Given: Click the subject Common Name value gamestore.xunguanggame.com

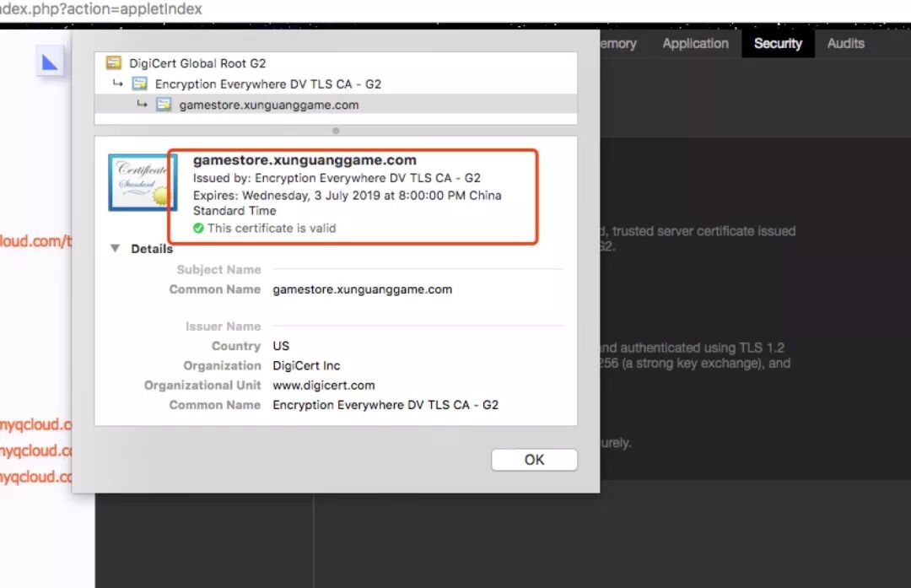Looking at the screenshot, I should coord(362,289).
